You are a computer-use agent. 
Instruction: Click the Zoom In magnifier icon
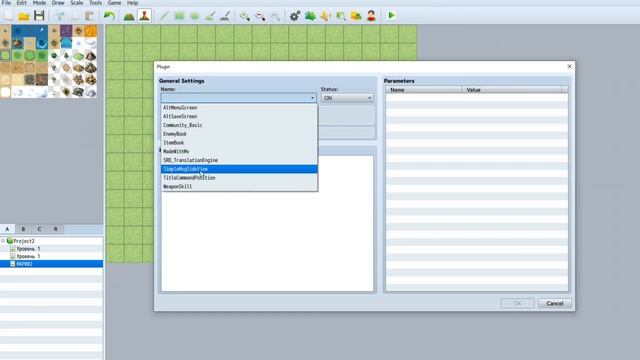coord(245,16)
